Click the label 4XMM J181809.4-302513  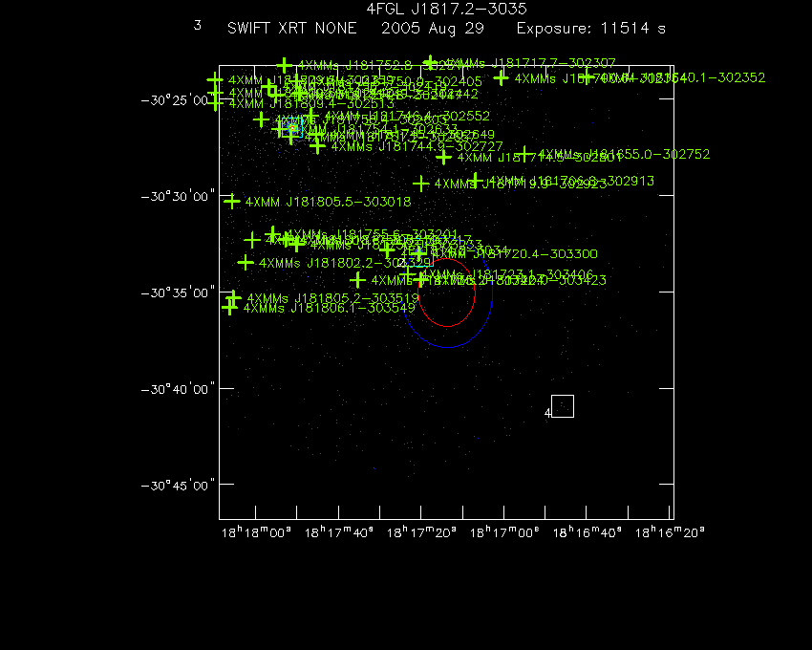311,103
